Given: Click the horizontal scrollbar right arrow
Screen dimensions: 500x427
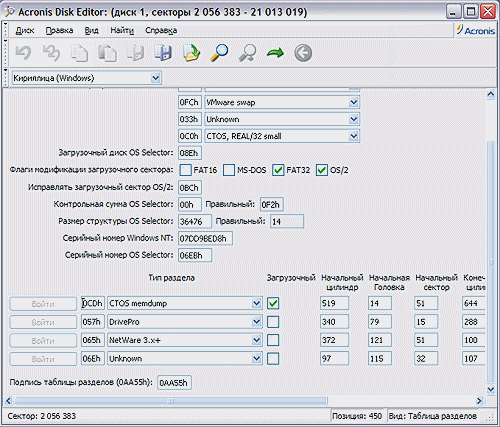Looking at the screenshot, I should click(479, 401).
